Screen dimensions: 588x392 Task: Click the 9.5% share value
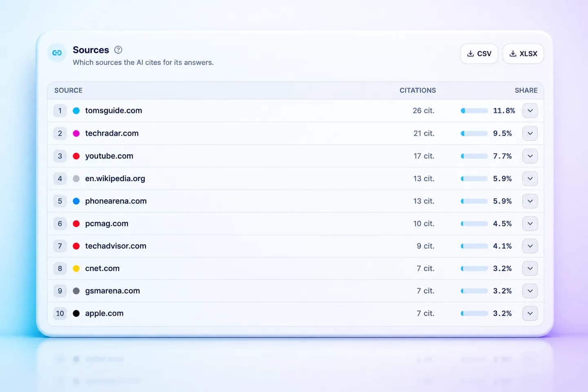pyautogui.click(x=502, y=133)
